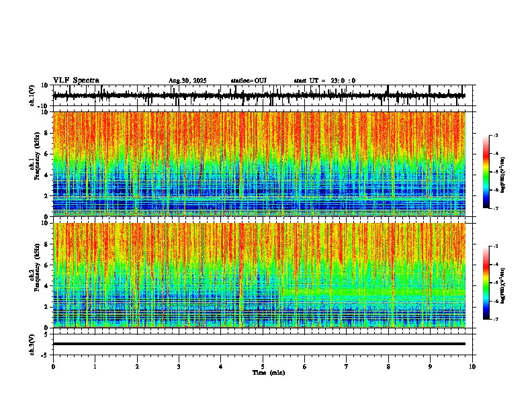
Task: Click the ch.1 spectrogram panel
Action: point(259,164)
